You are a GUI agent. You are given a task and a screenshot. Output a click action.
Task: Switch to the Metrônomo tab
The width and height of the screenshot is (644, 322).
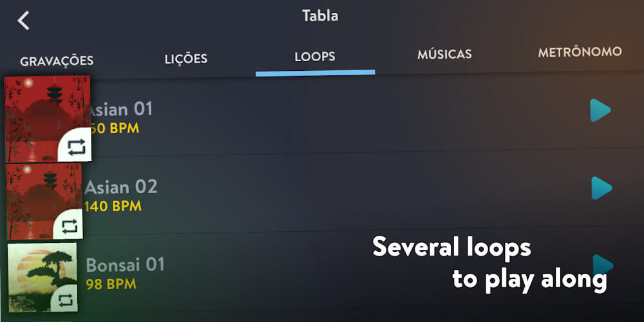tap(580, 52)
